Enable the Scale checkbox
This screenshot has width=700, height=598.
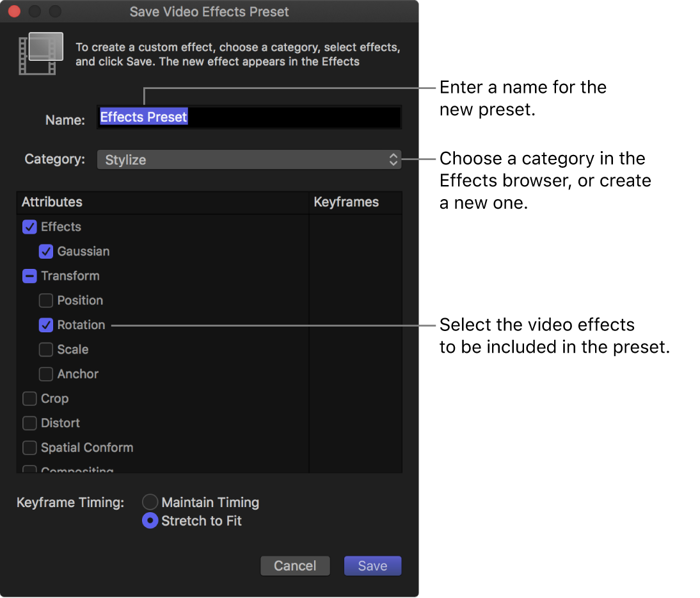pyautogui.click(x=46, y=350)
